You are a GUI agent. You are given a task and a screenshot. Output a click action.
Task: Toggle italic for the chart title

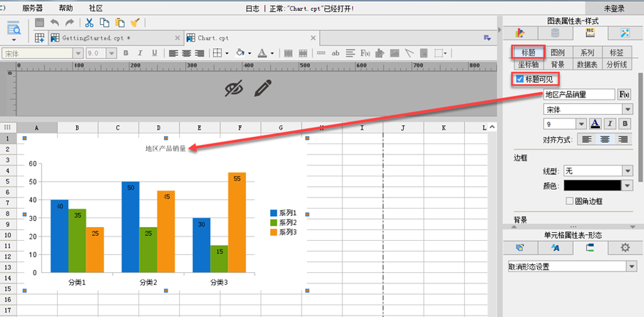610,123
